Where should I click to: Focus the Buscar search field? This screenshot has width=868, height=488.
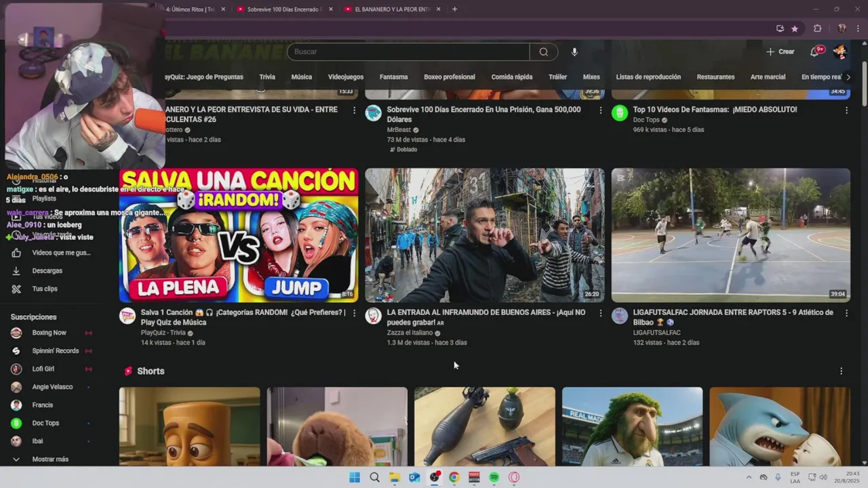tap(408, 52)
